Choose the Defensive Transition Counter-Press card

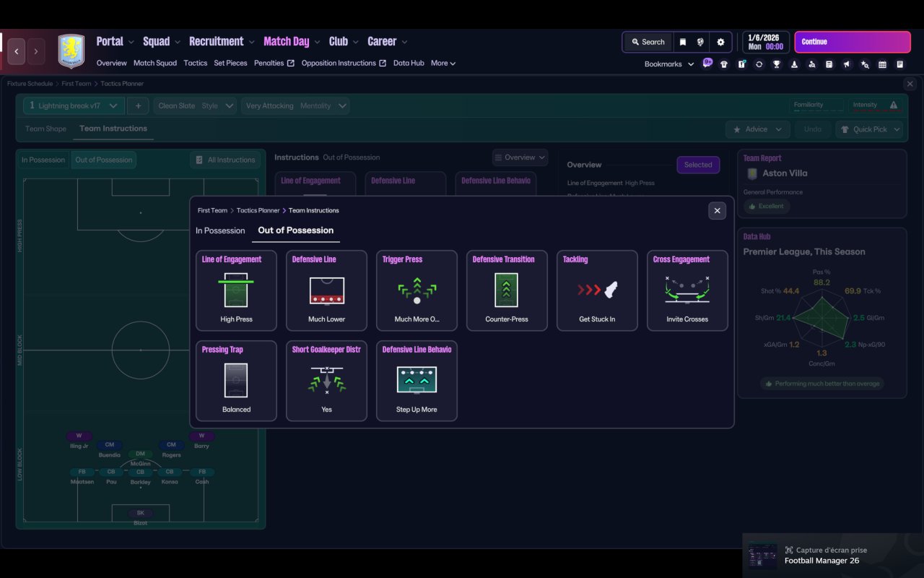(507, 290)
